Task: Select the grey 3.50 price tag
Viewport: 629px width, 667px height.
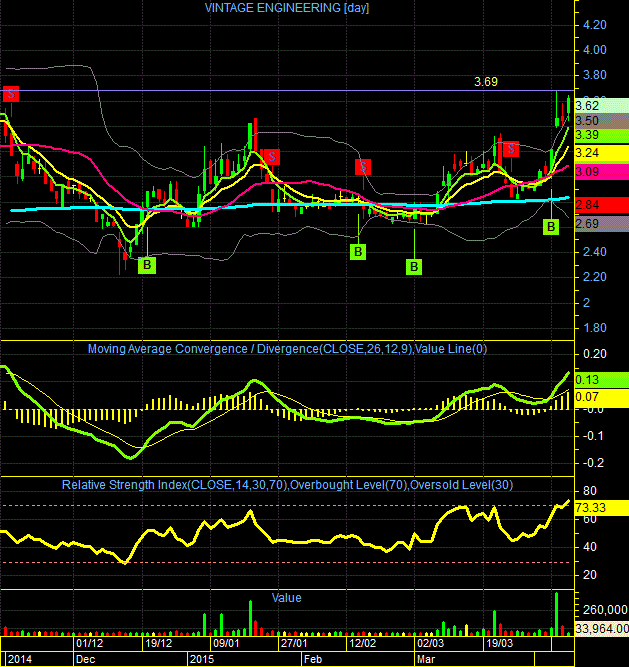Action: (601, 120)
